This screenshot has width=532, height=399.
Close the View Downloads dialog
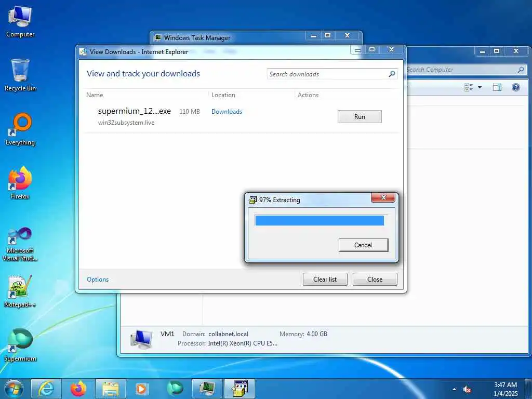pyautogui.click(x=375, y=279)
